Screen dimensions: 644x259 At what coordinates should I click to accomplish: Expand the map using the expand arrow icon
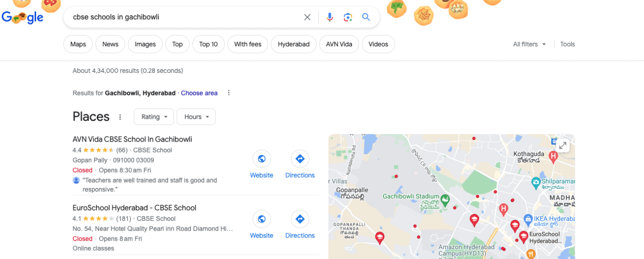coord(563,145)
